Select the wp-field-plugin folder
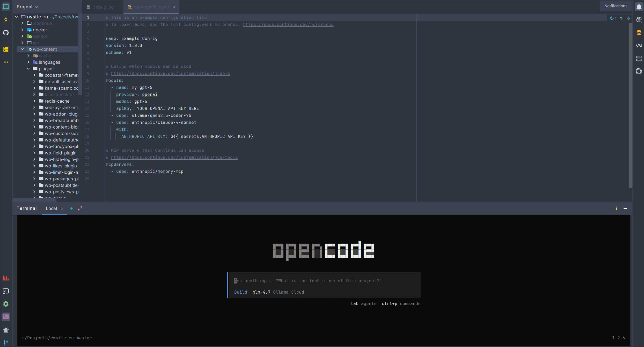 click(x=61, y=153)
